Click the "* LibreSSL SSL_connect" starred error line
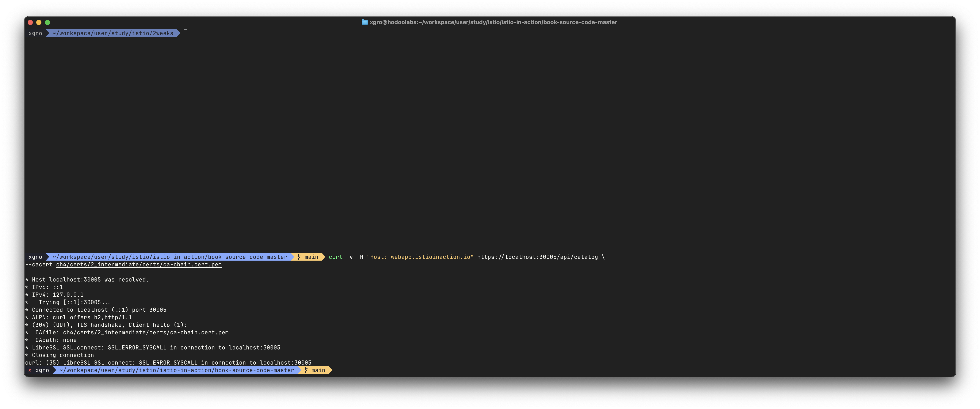 click(x=153, y=348)
